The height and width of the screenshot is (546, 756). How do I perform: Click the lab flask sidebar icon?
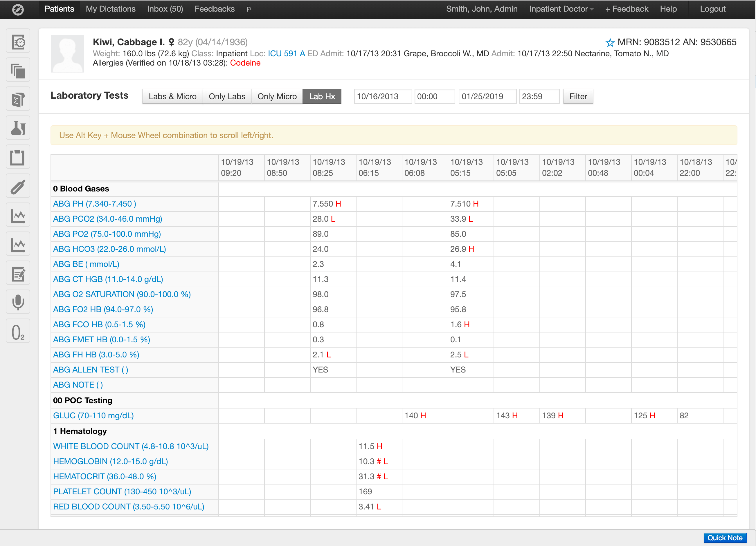(x=18, y=128)
